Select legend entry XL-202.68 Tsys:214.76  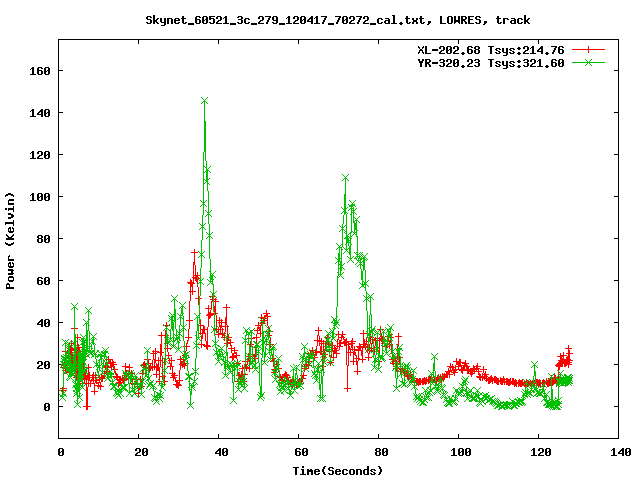pos(491,50)
